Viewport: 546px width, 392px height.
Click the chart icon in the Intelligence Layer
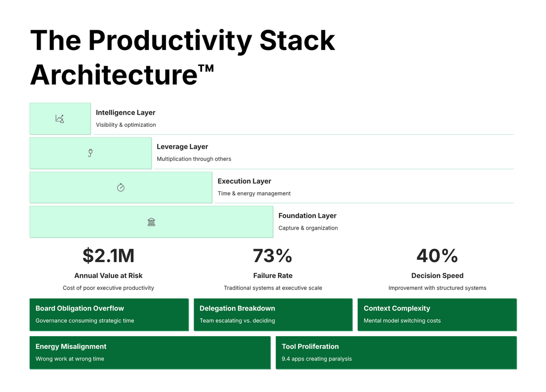60,118
